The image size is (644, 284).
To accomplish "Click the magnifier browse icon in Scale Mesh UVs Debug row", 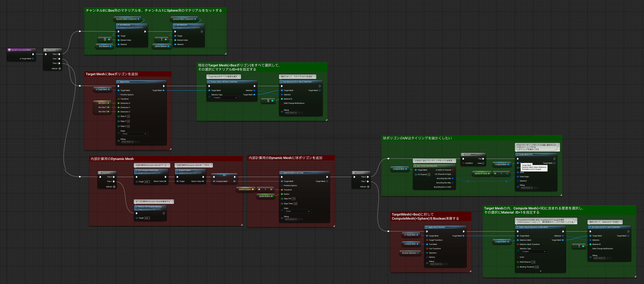I will pyautogui.click(x=538, y=188).
